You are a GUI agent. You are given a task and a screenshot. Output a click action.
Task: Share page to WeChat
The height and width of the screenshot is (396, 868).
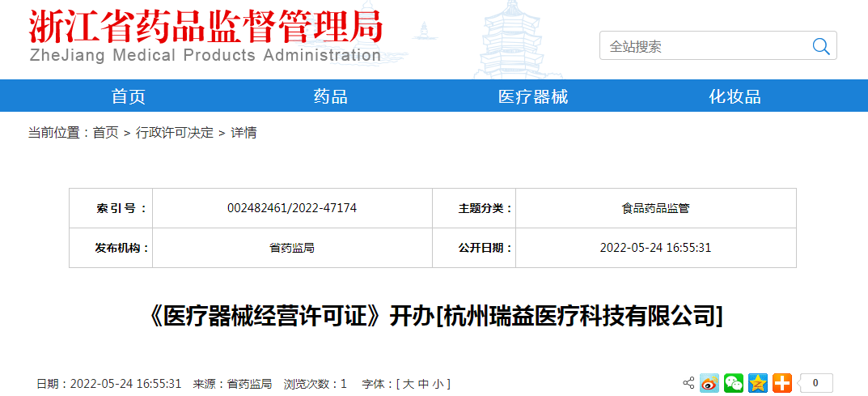[734, 383]
